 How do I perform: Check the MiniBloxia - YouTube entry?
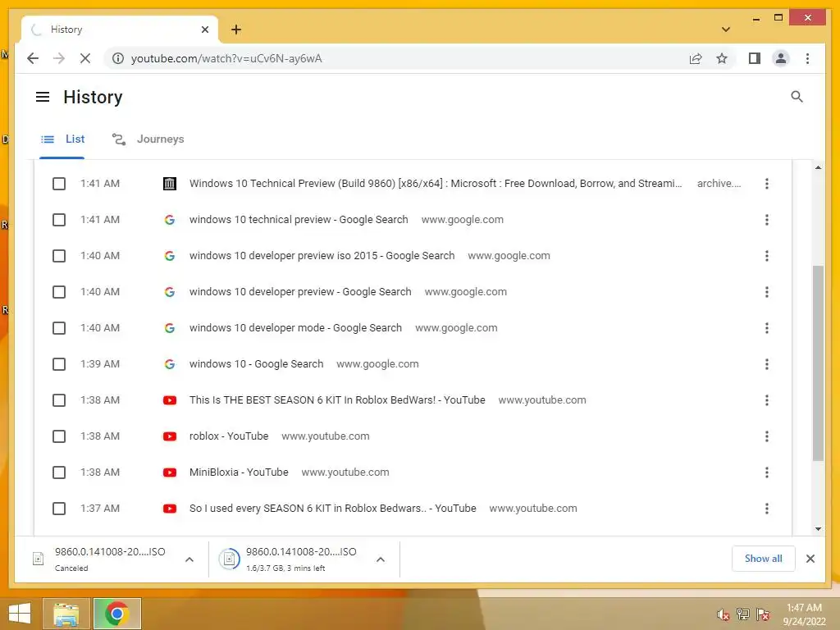[59, 472]
